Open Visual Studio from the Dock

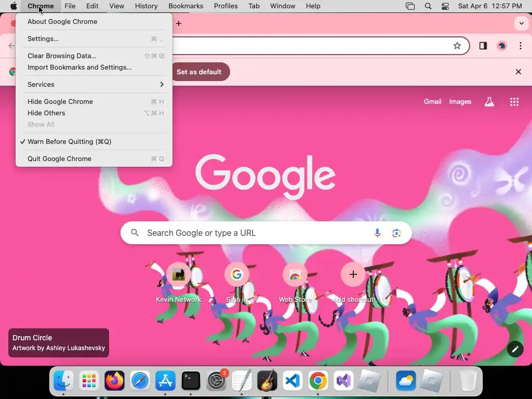click(343, 380)
